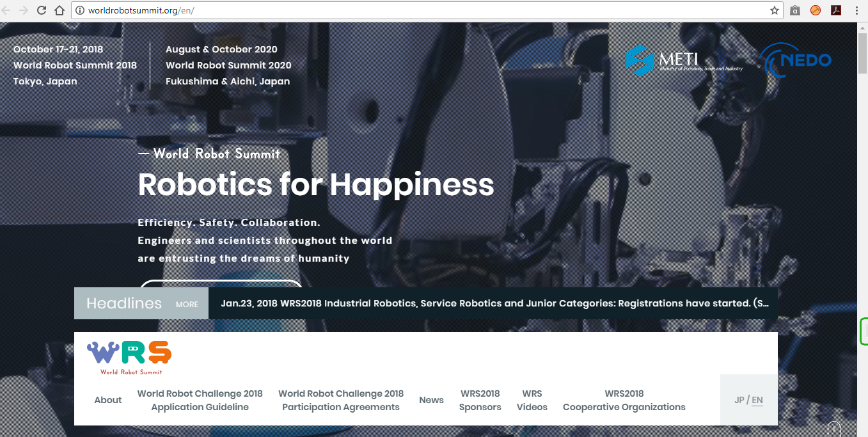Viewport: 868px width, 437px height.
Task: Select EN language option
Action: pyautogui.click(x=757, y=401)
